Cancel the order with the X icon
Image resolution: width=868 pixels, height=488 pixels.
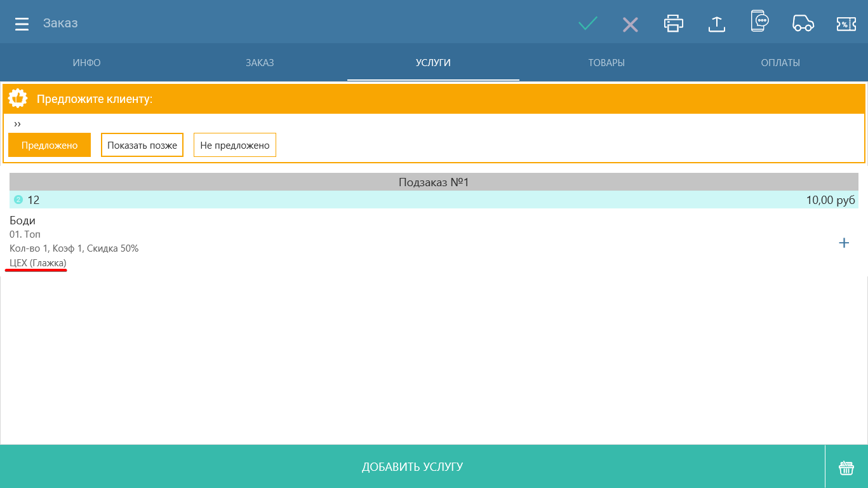coord(630,24)
